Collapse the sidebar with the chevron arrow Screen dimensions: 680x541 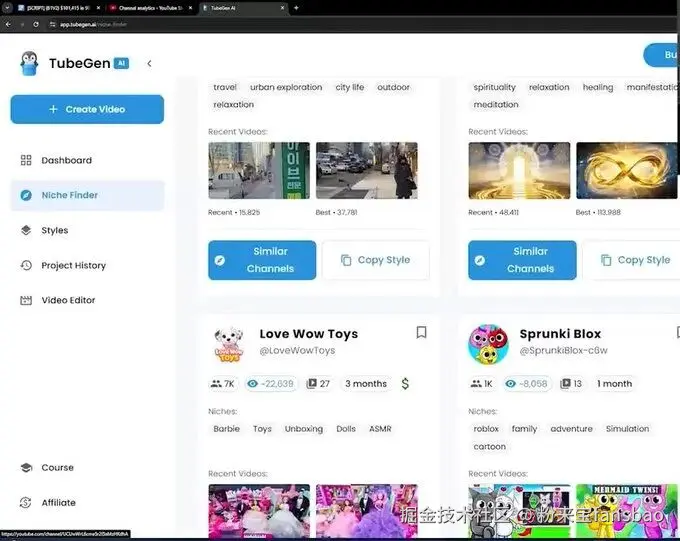click(149, 63)
